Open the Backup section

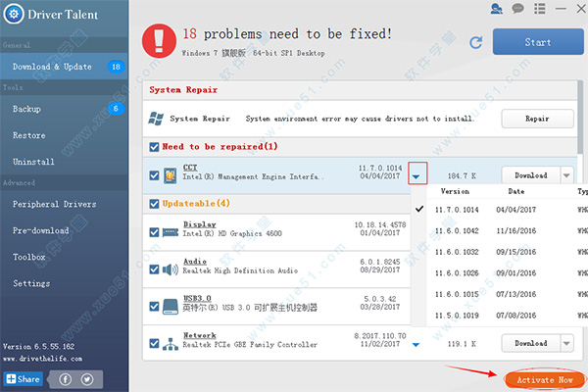point(64,109)
